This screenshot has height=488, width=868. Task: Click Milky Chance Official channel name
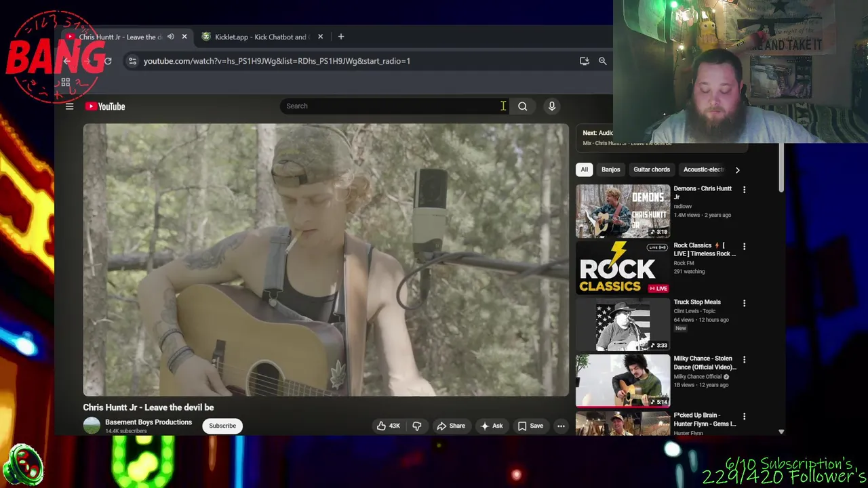click(698, 377)
